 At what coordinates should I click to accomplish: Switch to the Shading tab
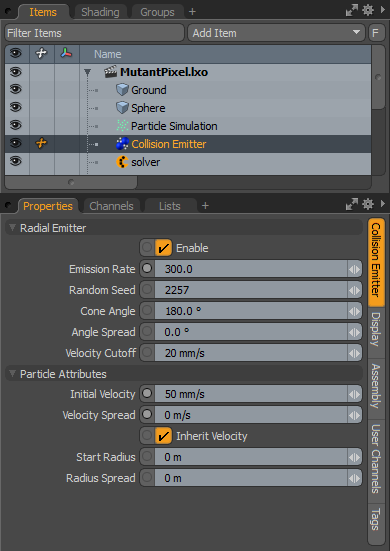[x=100, y=12]
